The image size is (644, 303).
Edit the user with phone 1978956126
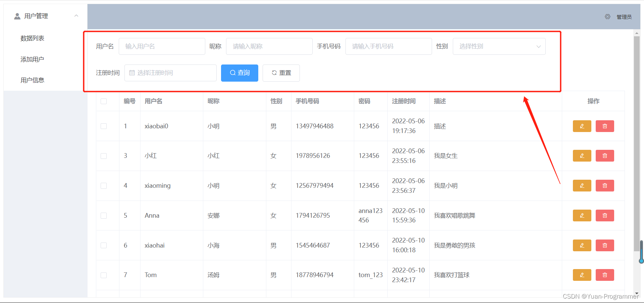[582, 156]
